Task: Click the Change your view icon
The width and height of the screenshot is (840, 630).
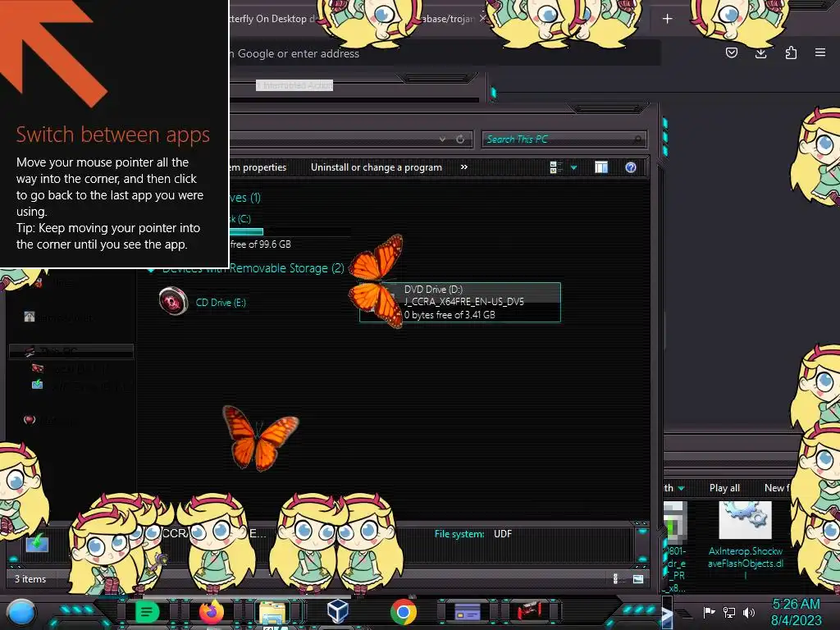Action: click(x=555, y=167)
